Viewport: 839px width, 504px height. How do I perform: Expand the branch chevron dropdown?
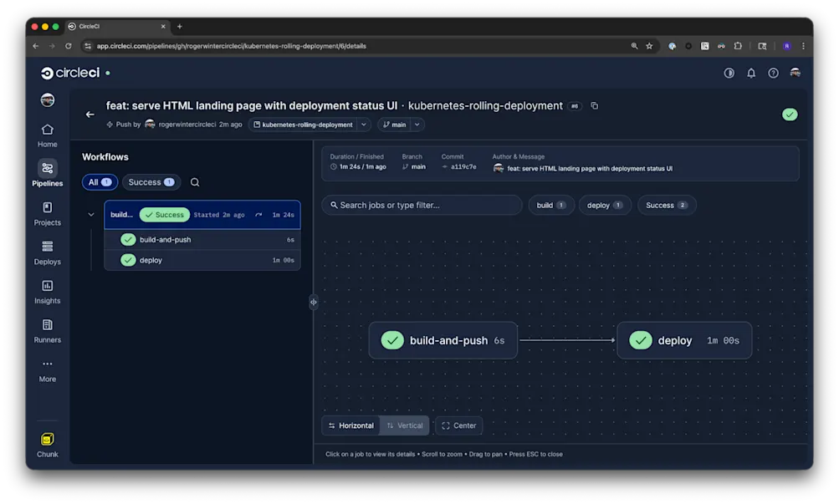point(417,125)
